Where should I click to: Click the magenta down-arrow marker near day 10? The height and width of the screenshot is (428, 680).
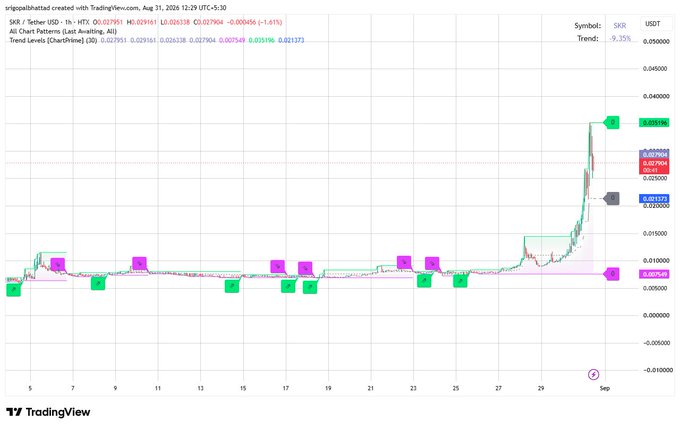pos(139,263)
